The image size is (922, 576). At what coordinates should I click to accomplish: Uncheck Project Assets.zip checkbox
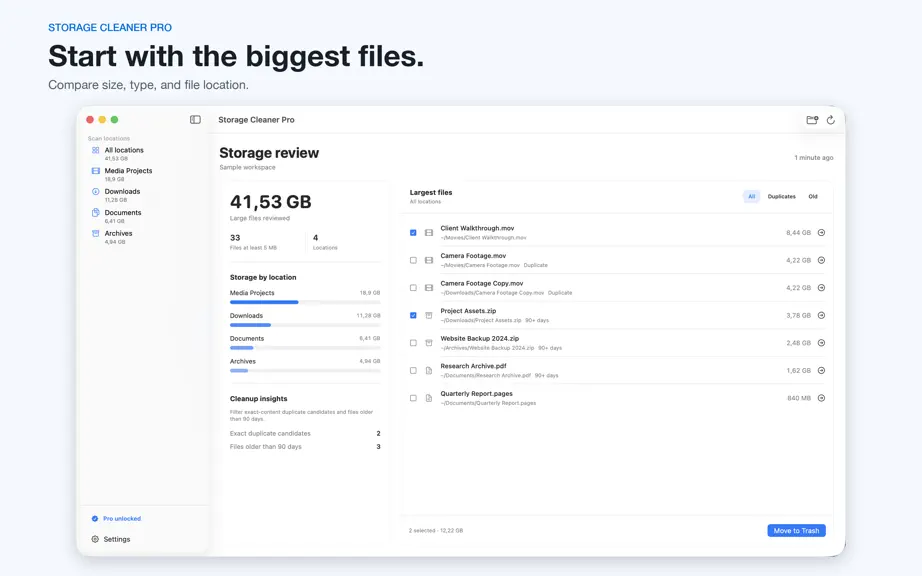413,316
